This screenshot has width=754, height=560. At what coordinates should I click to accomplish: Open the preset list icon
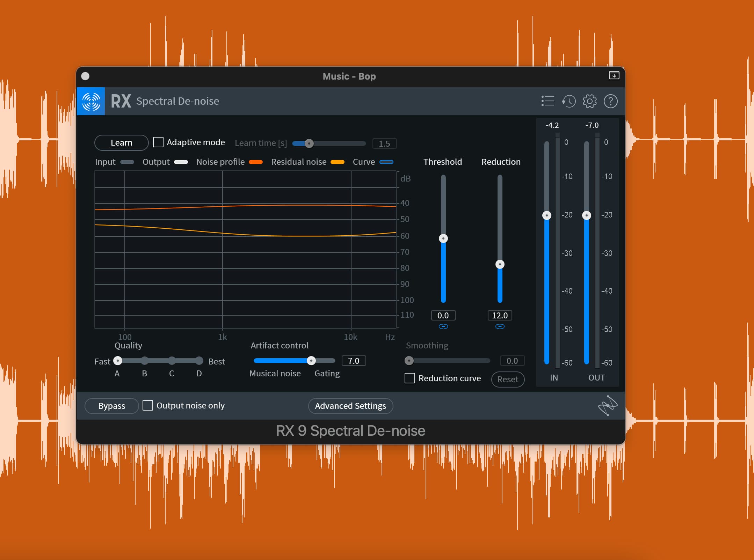pyautogui.click(x=548, y=101)
